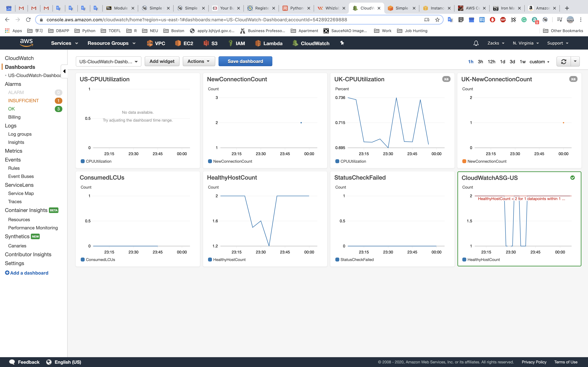588x367 pixels.
Task: Bookmark this page with star icon
Action: click(437, 20)
